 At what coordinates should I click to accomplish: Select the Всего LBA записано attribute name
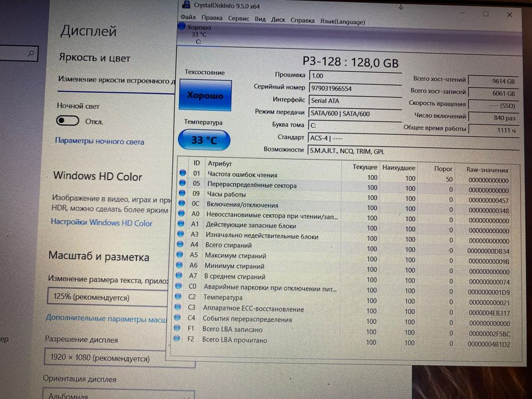233,329
